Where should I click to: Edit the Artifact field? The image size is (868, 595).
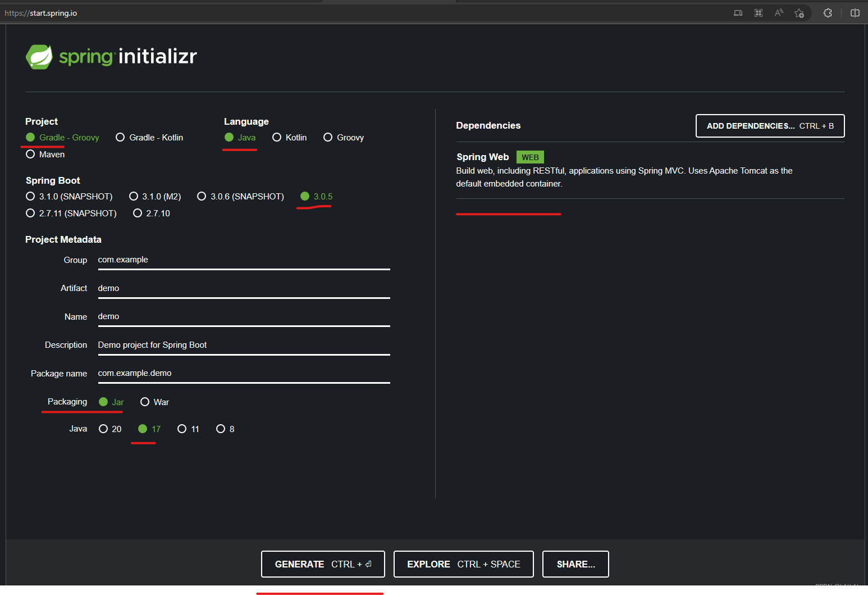coord(244,288)
